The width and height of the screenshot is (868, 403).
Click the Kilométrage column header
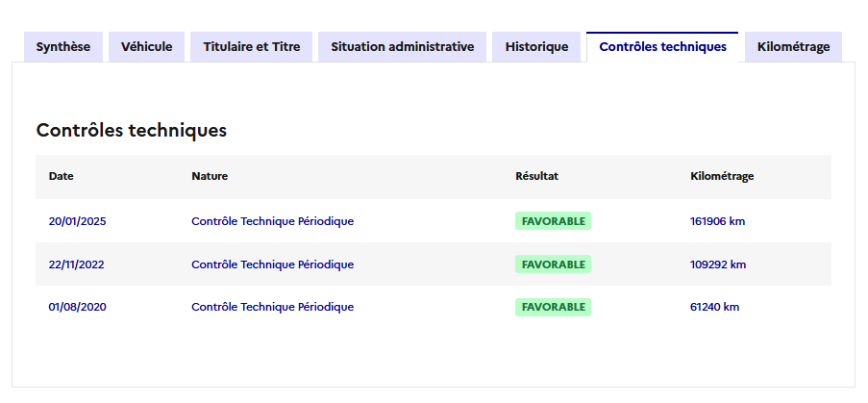point(722,177)
